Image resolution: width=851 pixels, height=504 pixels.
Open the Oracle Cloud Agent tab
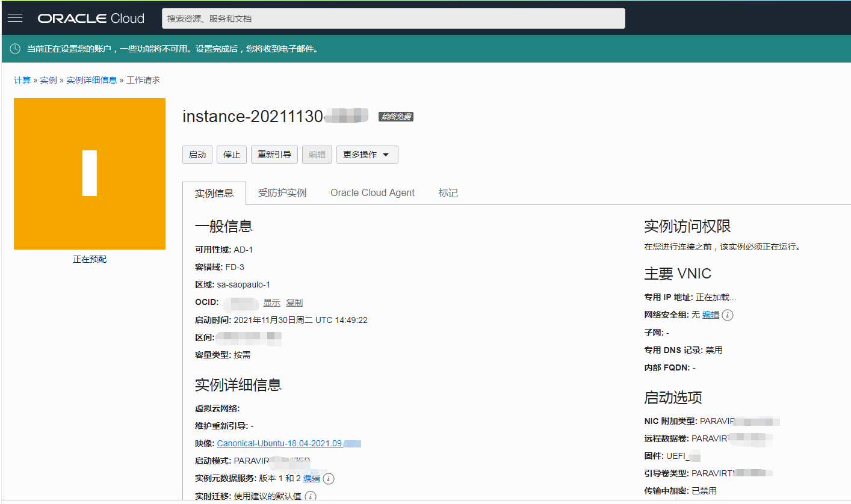[x=373, y=193]
